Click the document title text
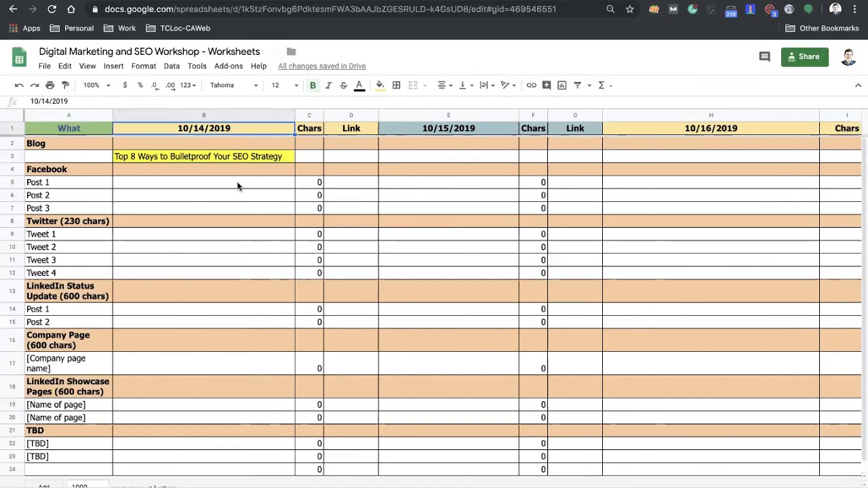This screenshot has width=868, height=488. click(x=149, y=52)
